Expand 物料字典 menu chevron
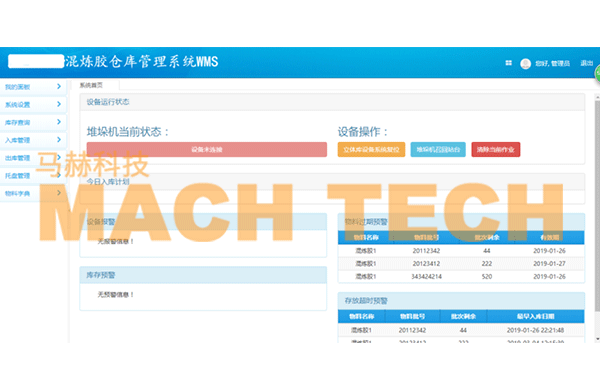This screenshot has width=600, height=390. [x=59, y=193]
